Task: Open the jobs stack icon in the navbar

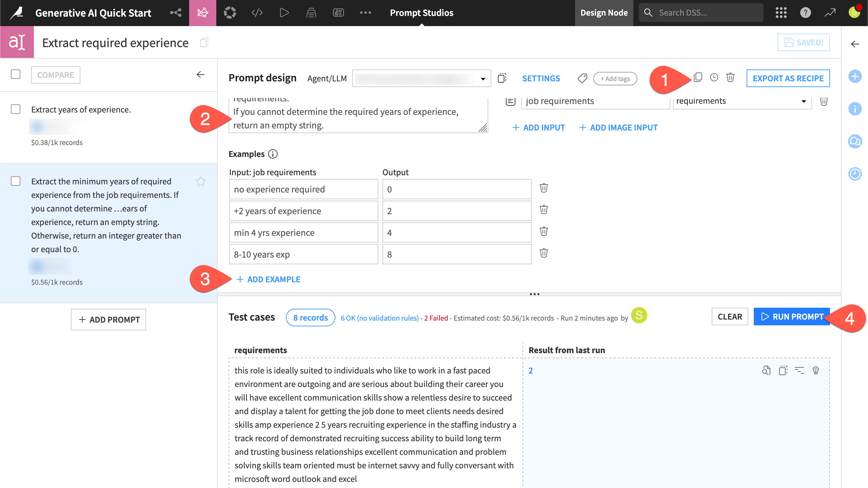Action: coord(311,13)
